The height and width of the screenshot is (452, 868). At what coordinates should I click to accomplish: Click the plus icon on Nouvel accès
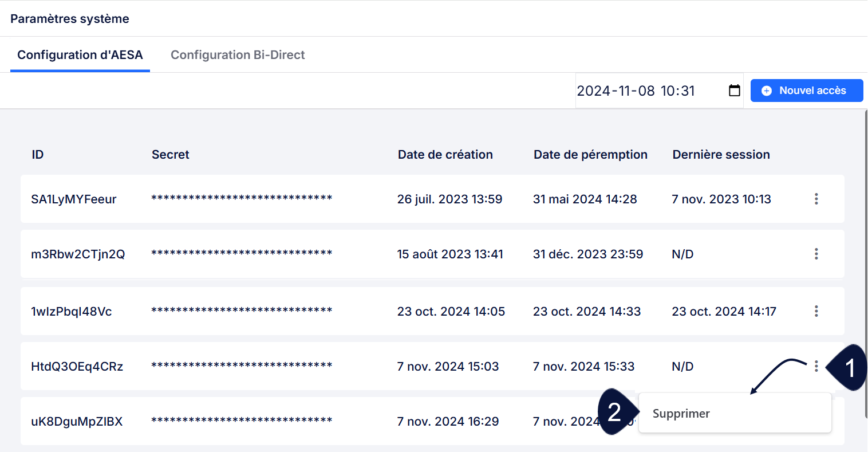coord(767,91)
